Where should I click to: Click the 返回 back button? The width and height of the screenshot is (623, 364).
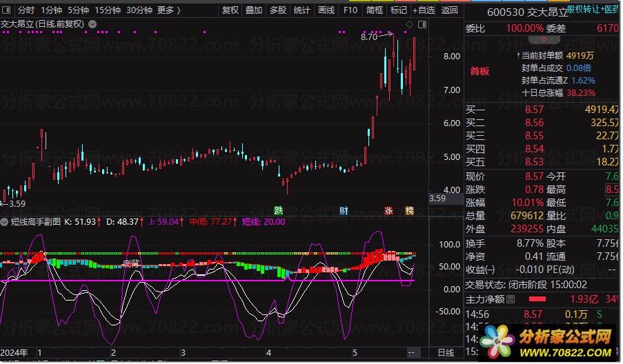tap(449, 10)
